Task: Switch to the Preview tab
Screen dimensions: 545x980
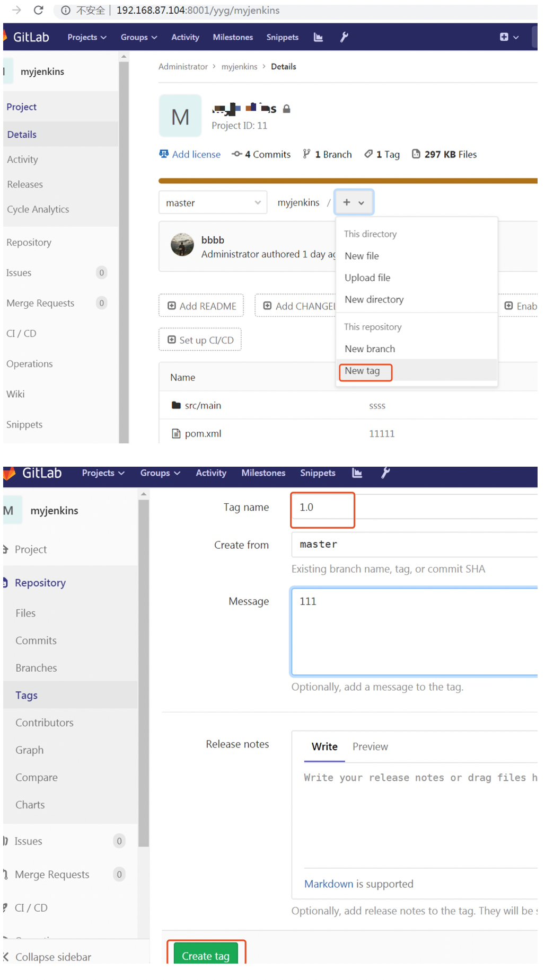Action: [x=370, y=747]
